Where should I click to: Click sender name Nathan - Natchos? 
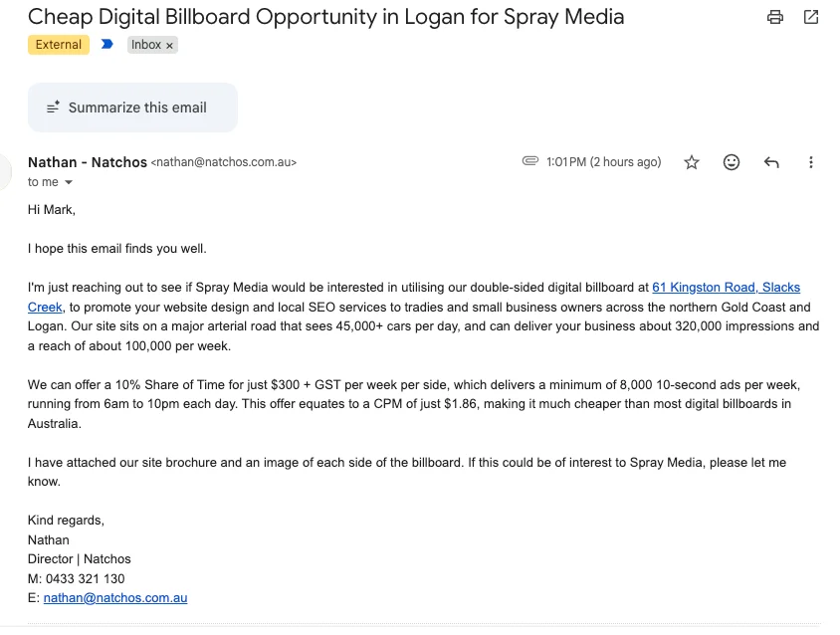click(x=88, y=162)
